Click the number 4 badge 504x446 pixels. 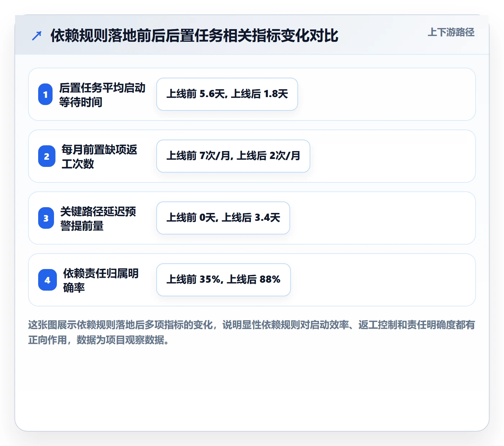point(48,280)
